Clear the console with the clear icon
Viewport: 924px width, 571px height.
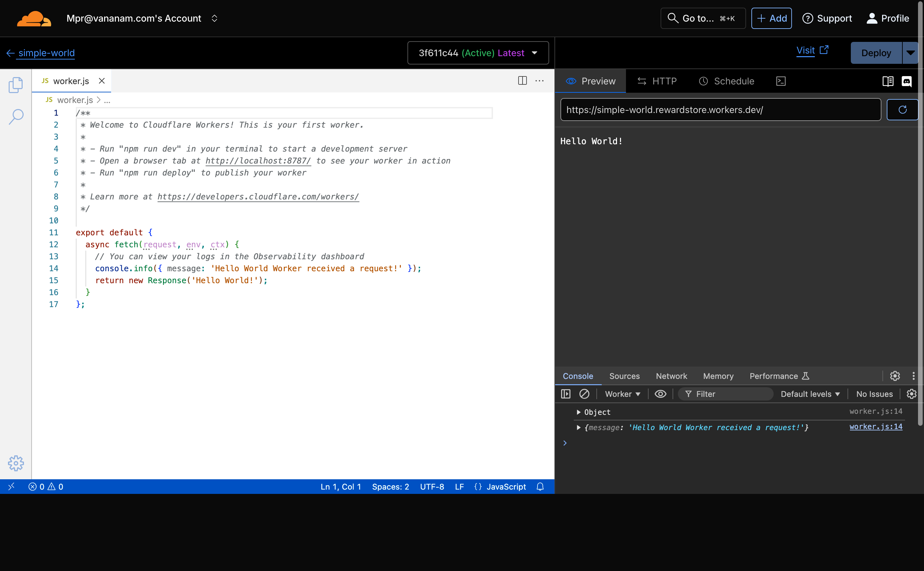(x=584, y=394)
